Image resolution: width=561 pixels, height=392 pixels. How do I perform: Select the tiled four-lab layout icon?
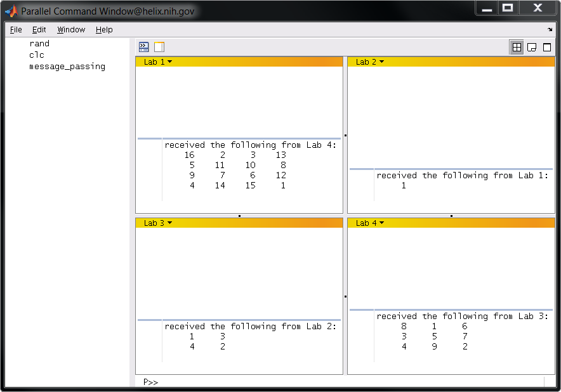[x=516, y=46]
